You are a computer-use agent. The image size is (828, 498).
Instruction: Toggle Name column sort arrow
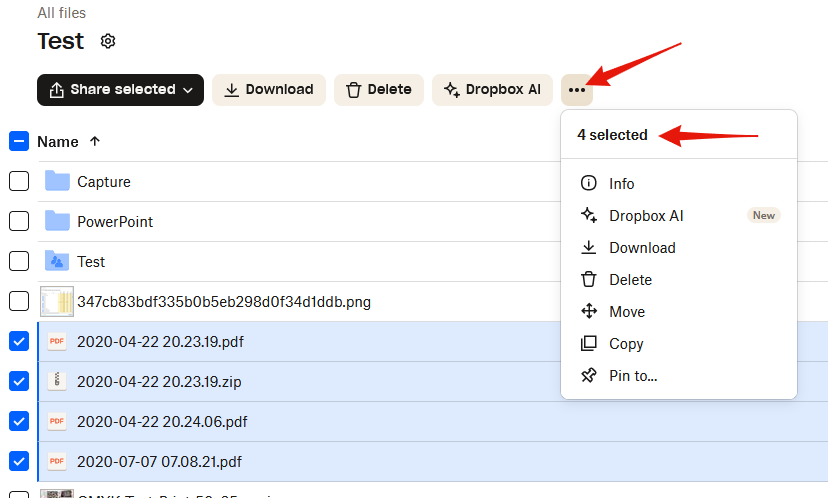[x=95, y=141]
